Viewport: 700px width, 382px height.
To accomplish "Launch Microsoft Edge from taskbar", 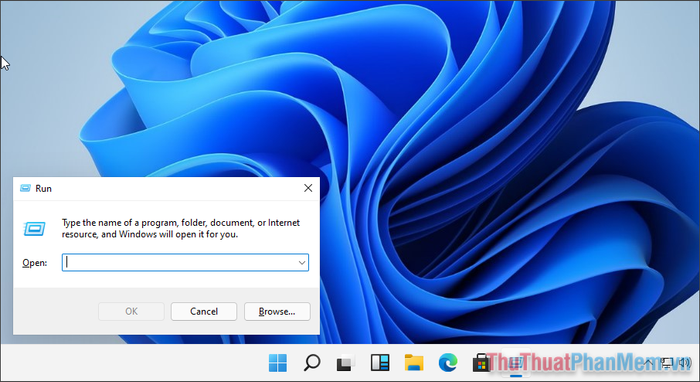I will point(448,362).
